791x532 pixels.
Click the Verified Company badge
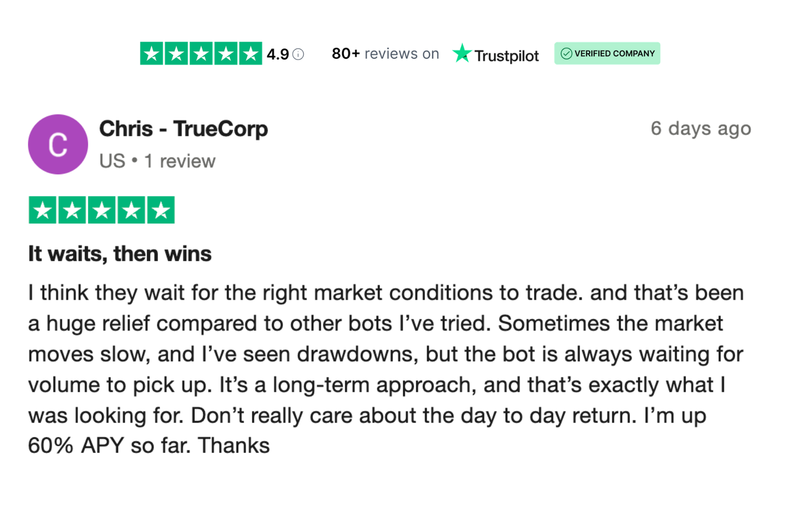[607, 53]
